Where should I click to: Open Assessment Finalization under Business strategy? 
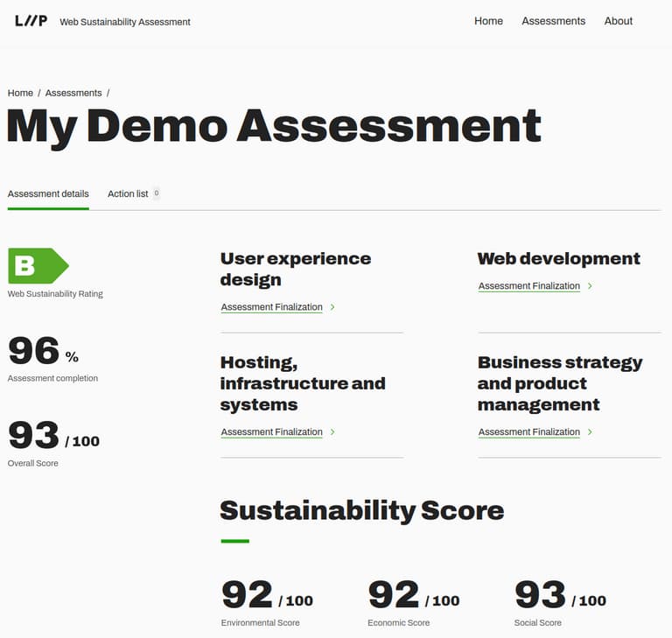point(528,432)
